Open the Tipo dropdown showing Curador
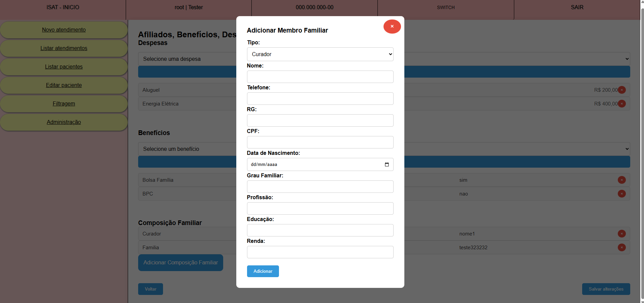 320,54
